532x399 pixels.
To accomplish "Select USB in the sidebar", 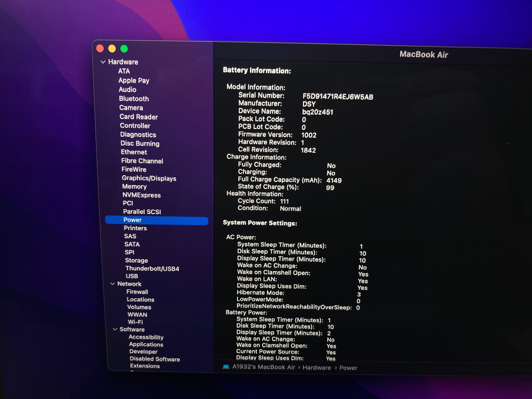I will 132,276.
